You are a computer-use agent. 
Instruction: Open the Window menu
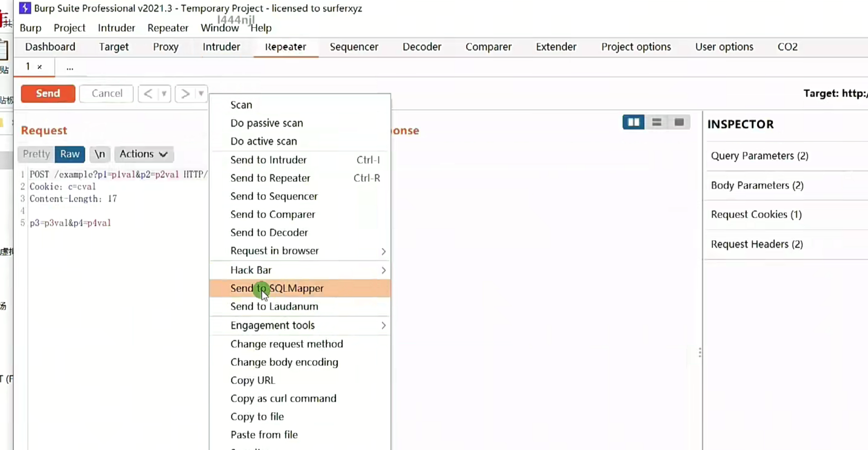tap(219, 28)
